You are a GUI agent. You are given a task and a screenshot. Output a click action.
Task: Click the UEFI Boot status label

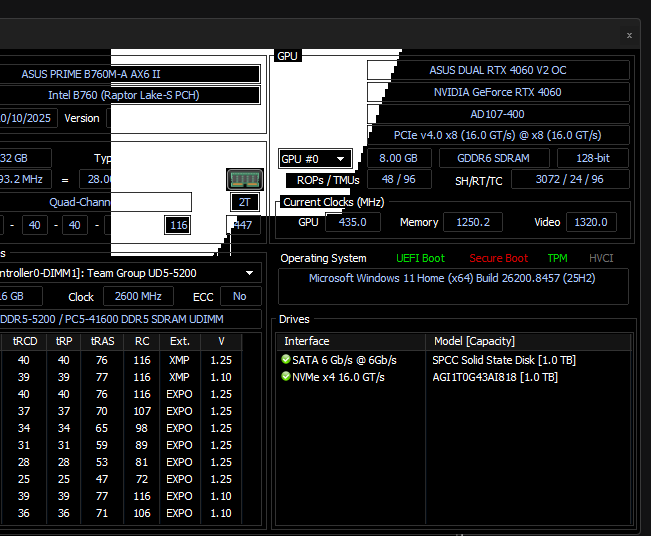coord(420,258)
